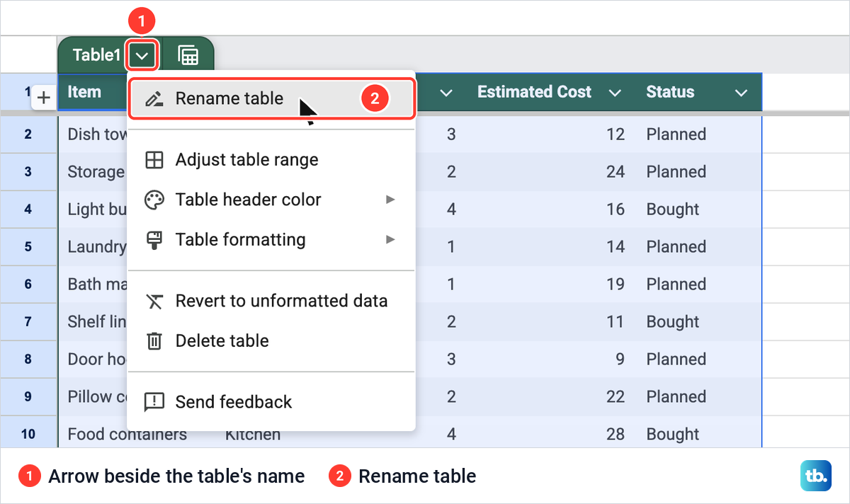
Task: Click the clear-format icon beside Revert
Action: (x=154, y=302)
